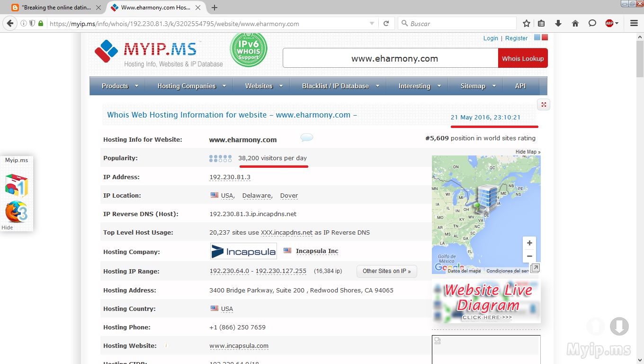Open the enlarged map view icon

[x=535, y=268]
